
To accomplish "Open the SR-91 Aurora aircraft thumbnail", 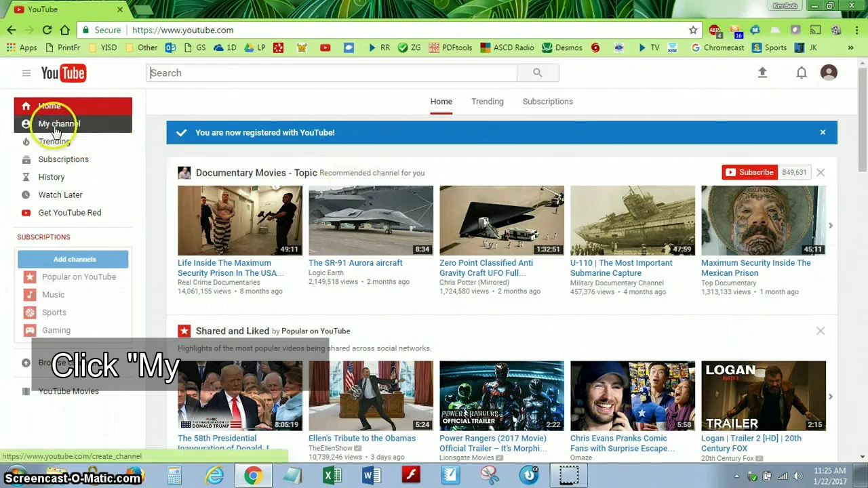I will (x=371, y=220).
